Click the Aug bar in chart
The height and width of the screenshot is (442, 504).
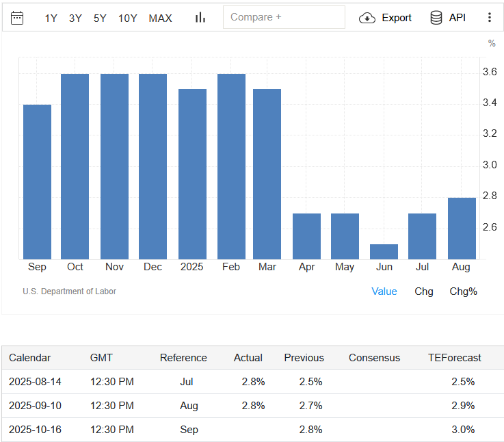tap(462, 229)
